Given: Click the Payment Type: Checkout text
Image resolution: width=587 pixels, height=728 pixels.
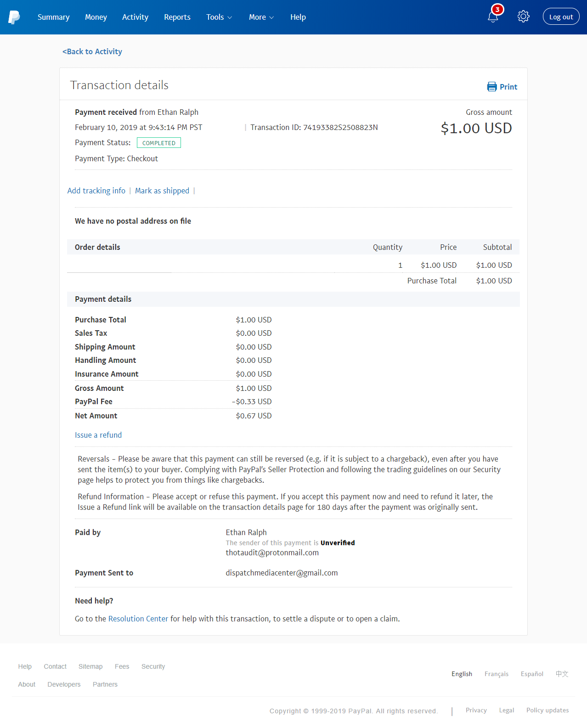Looking at the screenshot, I should tap(116, 158).
